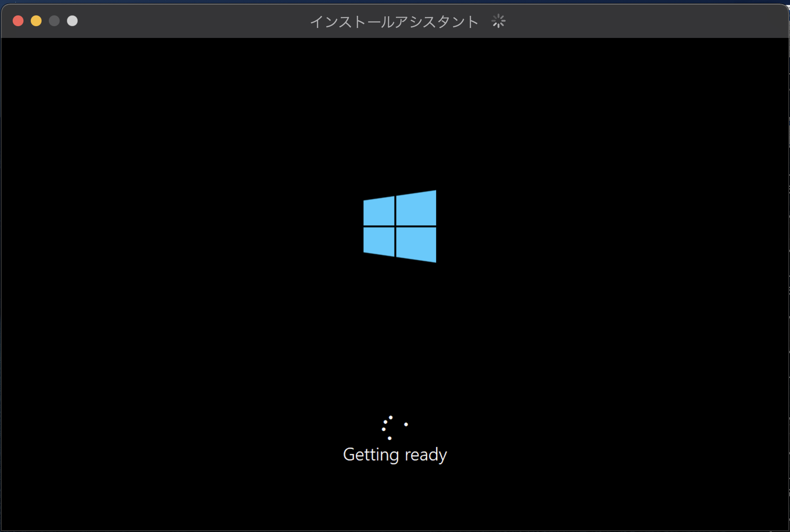Click the spinning loader in the title bar
The image size is (790, 532).
[498, 21]
